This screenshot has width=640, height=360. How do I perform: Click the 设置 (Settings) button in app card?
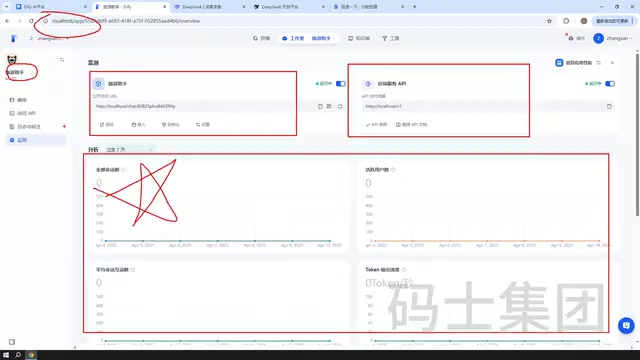pos(202,124)
